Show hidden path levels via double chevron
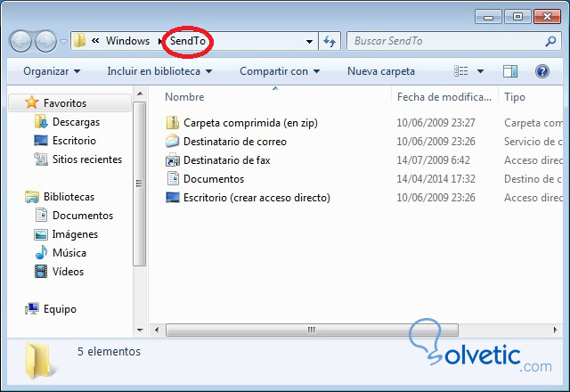The image size is (570, 392). pyautogui.click(x=95, y=41)
